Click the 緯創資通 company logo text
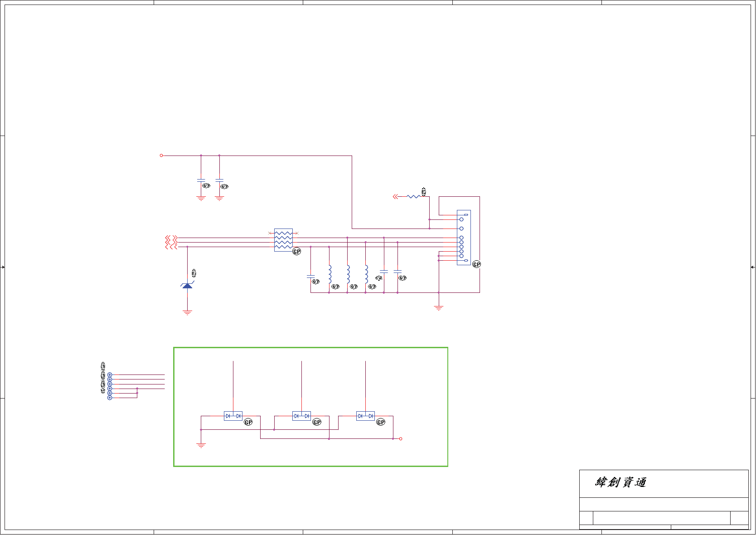The width and height of the screenshot is (756, 535). [x=620, y=482]
